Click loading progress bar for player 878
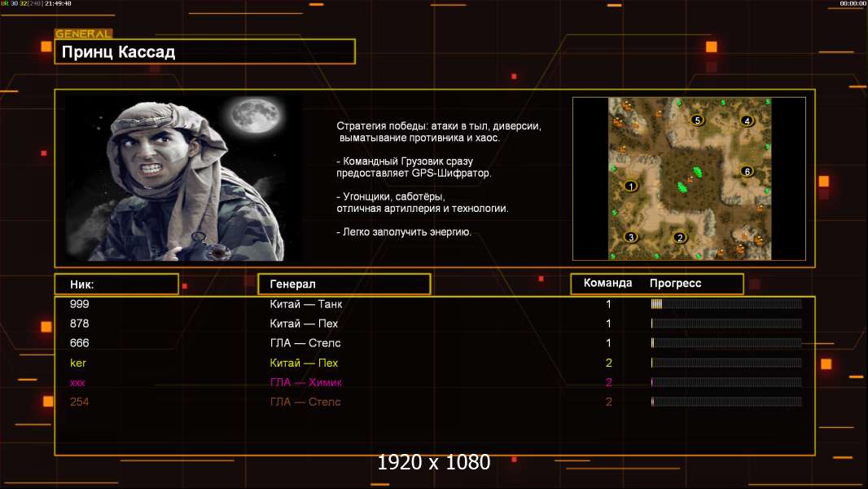868x489 pixels. click(726, 324)
